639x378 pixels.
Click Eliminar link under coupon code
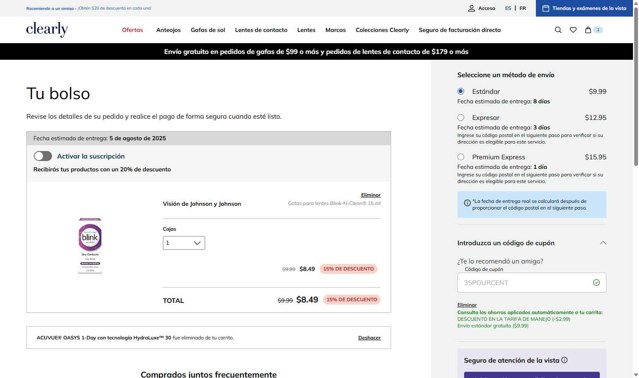pyautogui.click(x=467, y=305)
